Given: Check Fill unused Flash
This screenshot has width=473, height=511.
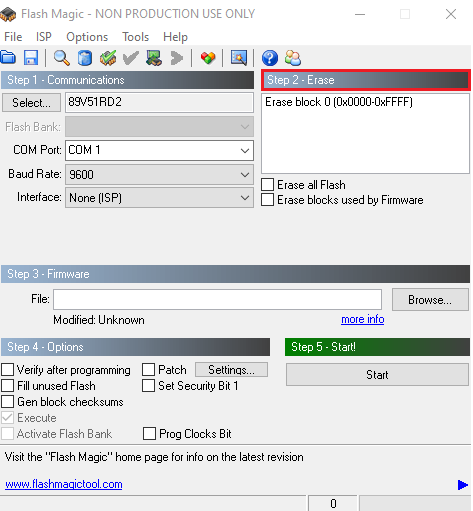Looking at the screenshot, I should point(8,386).
